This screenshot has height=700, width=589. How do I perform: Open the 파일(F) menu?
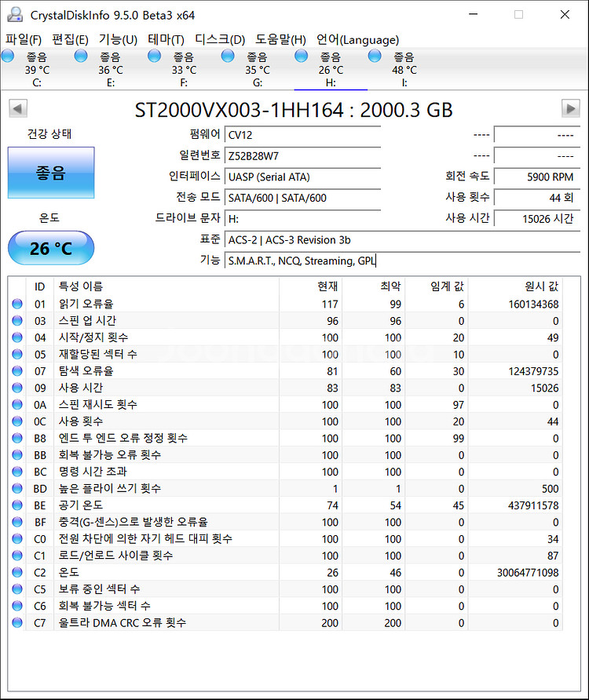[24, 40]
